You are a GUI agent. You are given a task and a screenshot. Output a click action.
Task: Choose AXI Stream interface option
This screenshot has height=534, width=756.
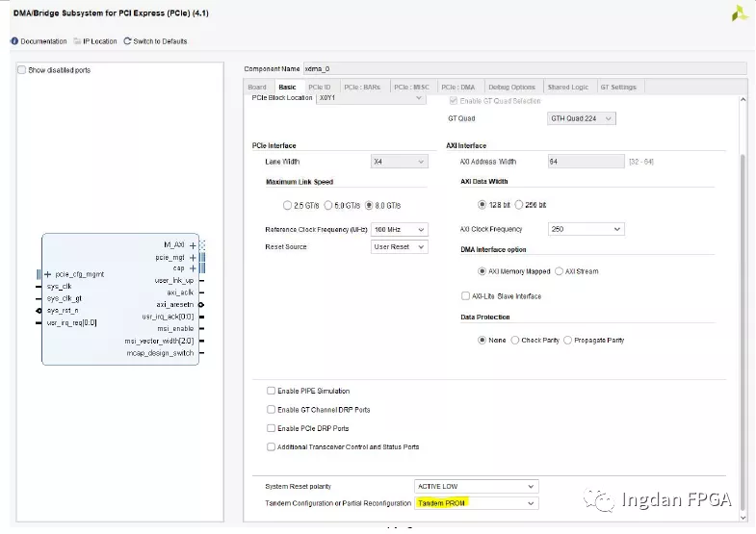coord(559,271)
